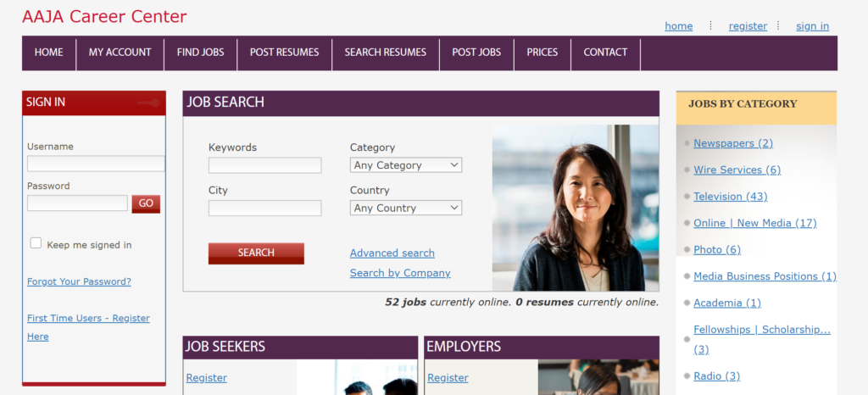Open the Any Country dropdown
Image resolution: width=868 pixels, height=395 pixels.
point(406,208)
